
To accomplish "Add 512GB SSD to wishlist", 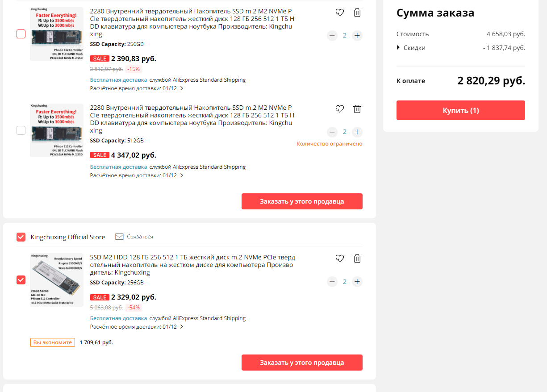I will 340,108.
